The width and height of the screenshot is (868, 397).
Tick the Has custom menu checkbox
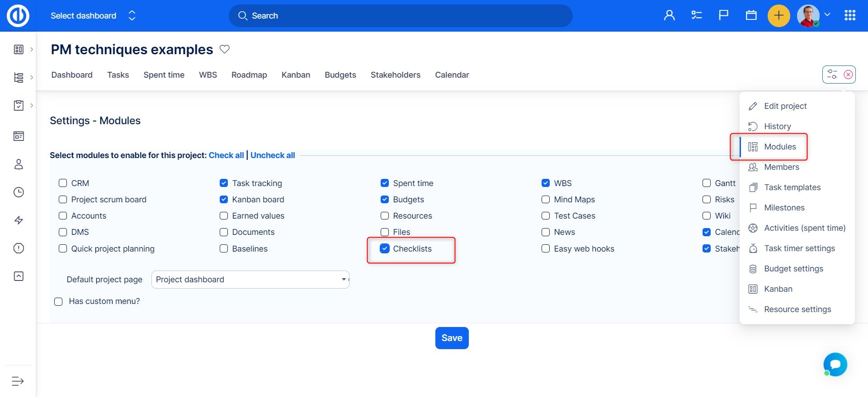pos(58,302)
